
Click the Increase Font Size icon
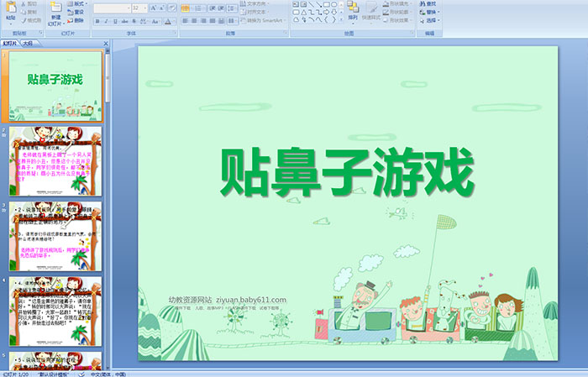154,8
